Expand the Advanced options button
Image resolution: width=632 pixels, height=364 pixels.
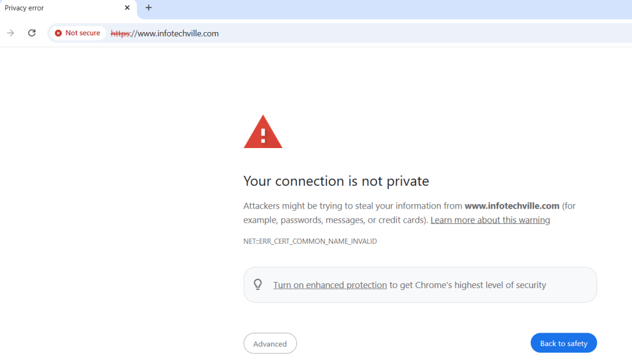270,344
